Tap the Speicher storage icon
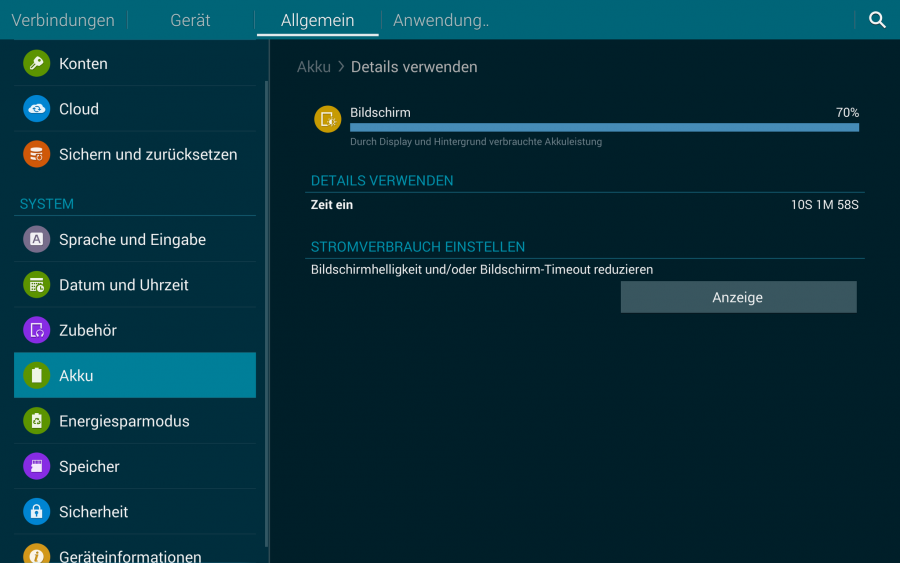Screen dimensions: 900x563 37,466
